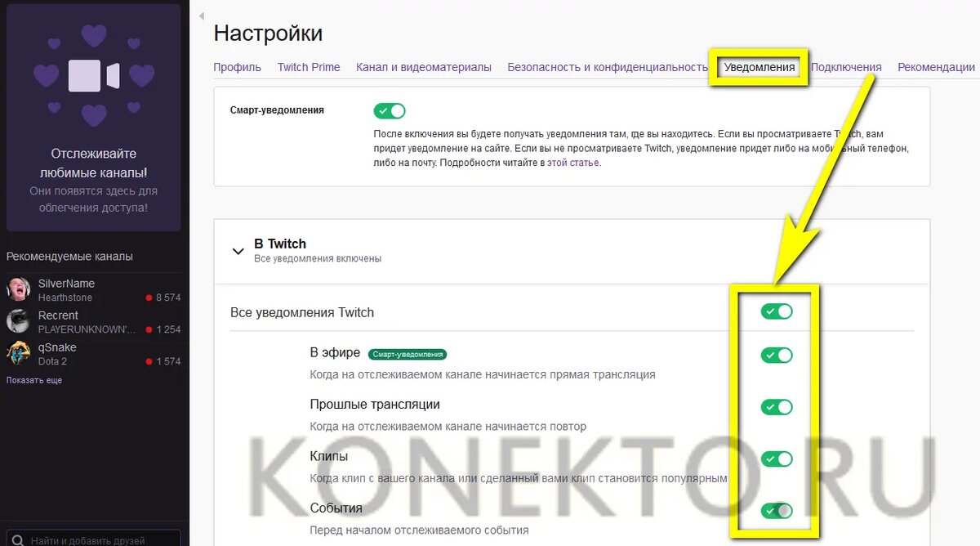Image resolution: width=980 pixels, height=546 pixels.
Task: Toggle the Смарт-уведомления switch
Action: [x=390, y=110]
